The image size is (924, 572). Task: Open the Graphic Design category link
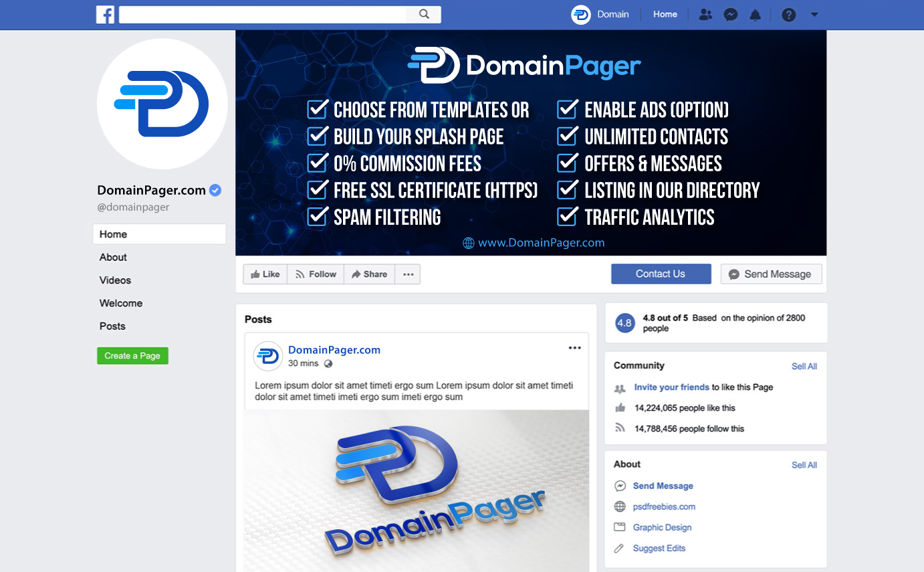[663, 528]
